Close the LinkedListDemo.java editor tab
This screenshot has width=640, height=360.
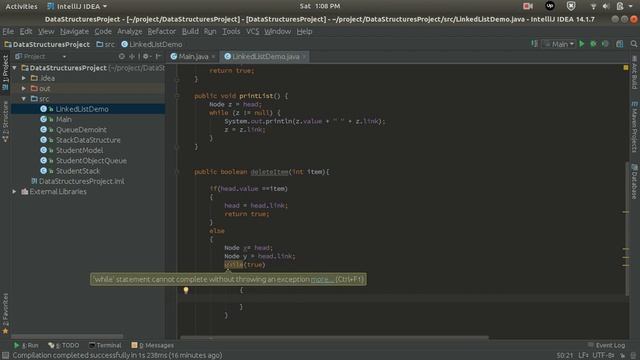coord(304,57)
